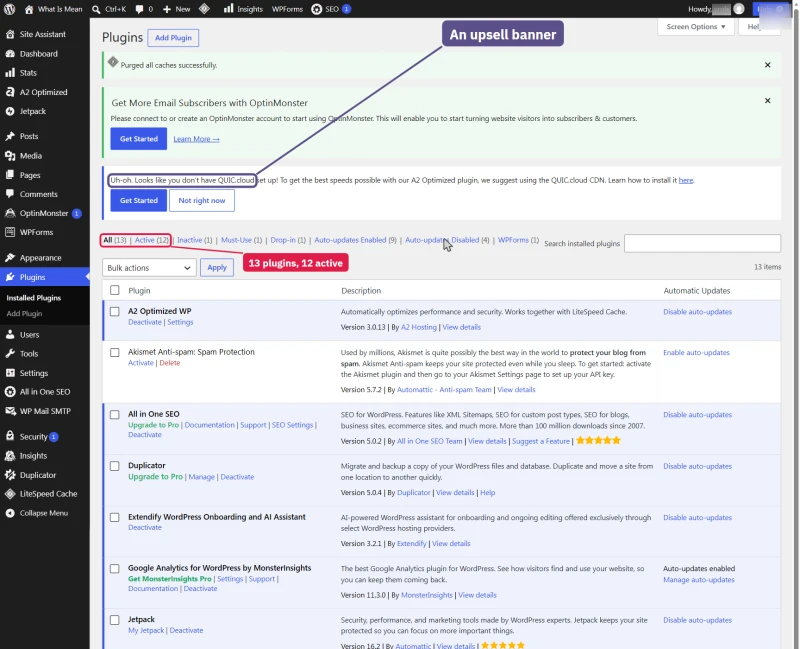Apply the selected bulk action
This screenshot has width=800, height=649.
pyautogui.click(x=217, y=267)
